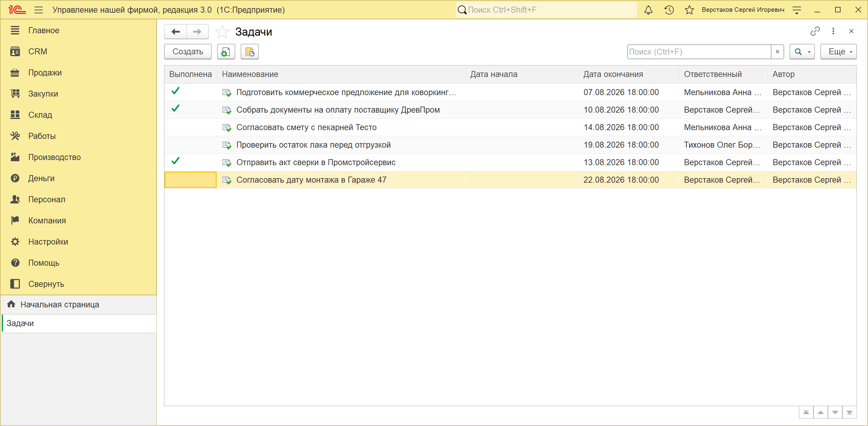Select end date 14.08.2026 18:00:00 cell

click(x=629, y=127)
